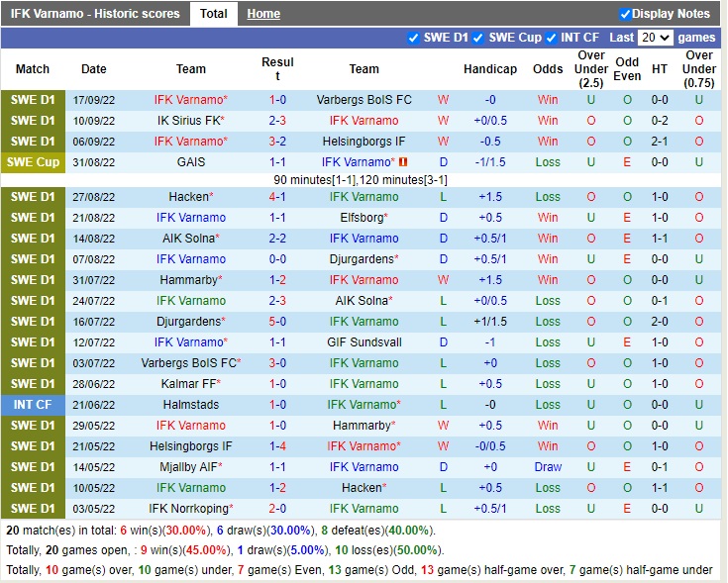728x583 pixels.
Task: Toggle the INT CF competition checkbox
Action: tap(551, 38)
